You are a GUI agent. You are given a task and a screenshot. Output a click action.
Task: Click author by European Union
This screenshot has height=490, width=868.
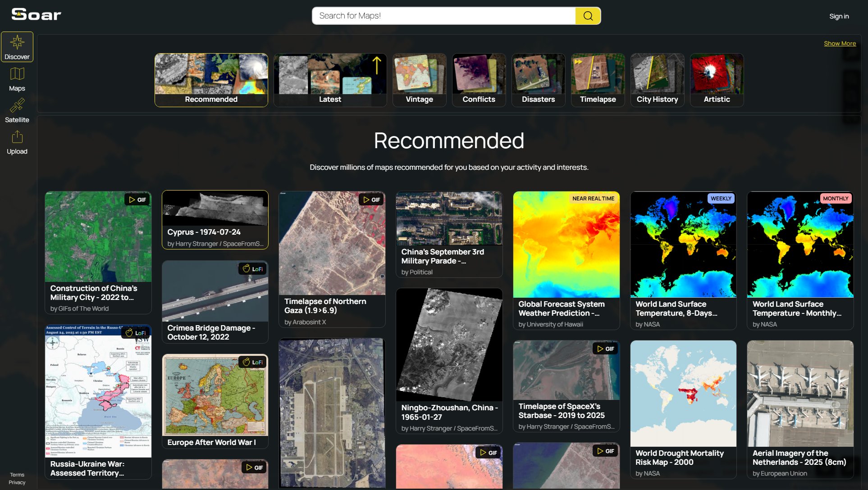pyautogui.click(x=780, y=473)
